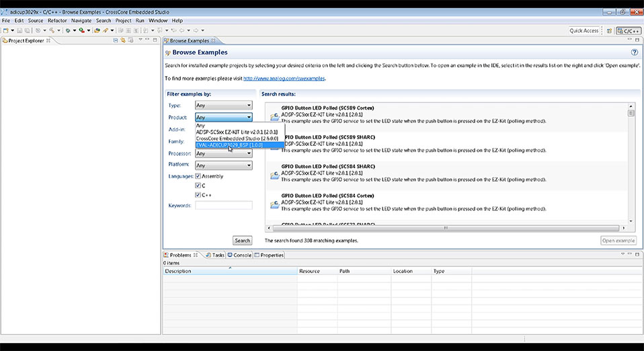The width and height of the screenshot is (644, 351).
Task: Click the horizontal scrollbar of search results
Action: point(446,228)
